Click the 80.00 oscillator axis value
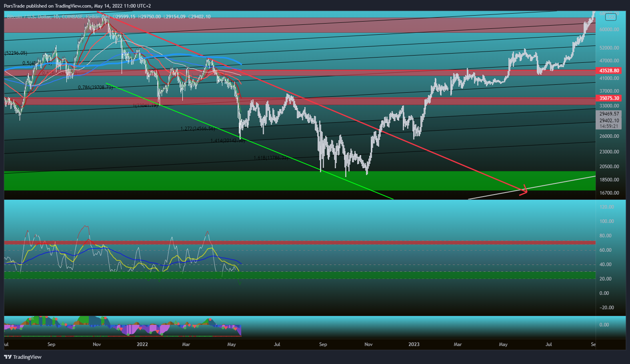 click(x=605, y=236)
